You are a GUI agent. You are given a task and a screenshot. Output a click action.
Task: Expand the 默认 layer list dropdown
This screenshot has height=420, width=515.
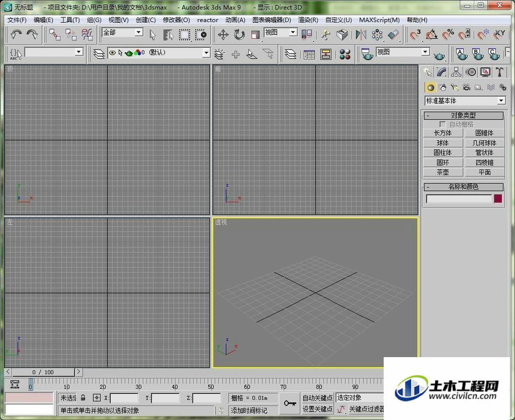tap(206, 52)
